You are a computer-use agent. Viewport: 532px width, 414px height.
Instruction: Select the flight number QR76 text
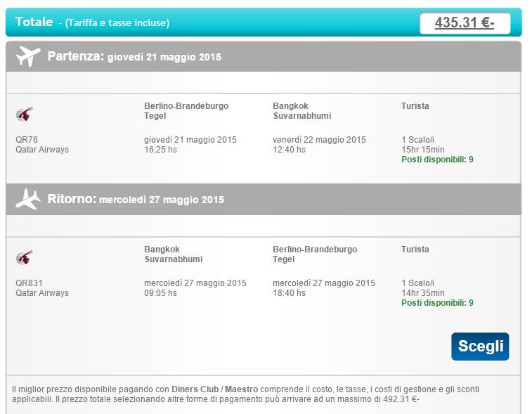(x=27, y=139)
